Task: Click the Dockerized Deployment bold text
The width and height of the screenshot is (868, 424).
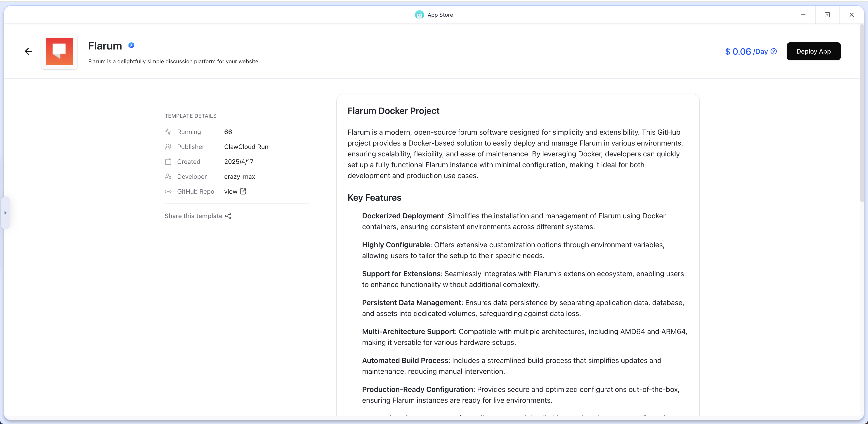Action: (403, 216)
